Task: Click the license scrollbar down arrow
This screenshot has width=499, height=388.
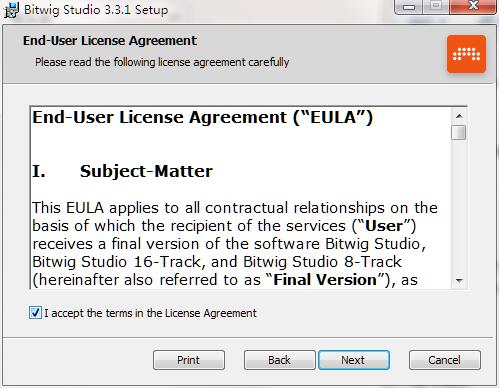Action: [x=459, y=280]
